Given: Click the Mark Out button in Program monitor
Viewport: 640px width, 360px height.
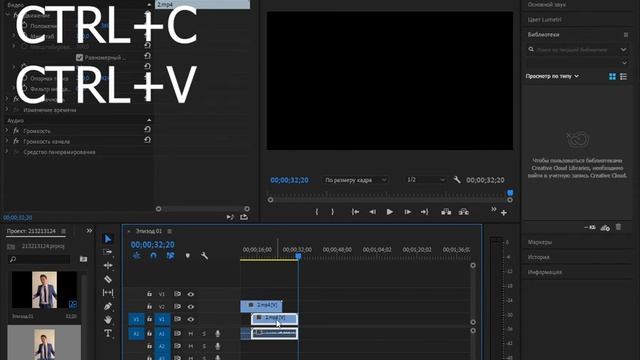Looking at the screenshot, I should coord(333,212).
